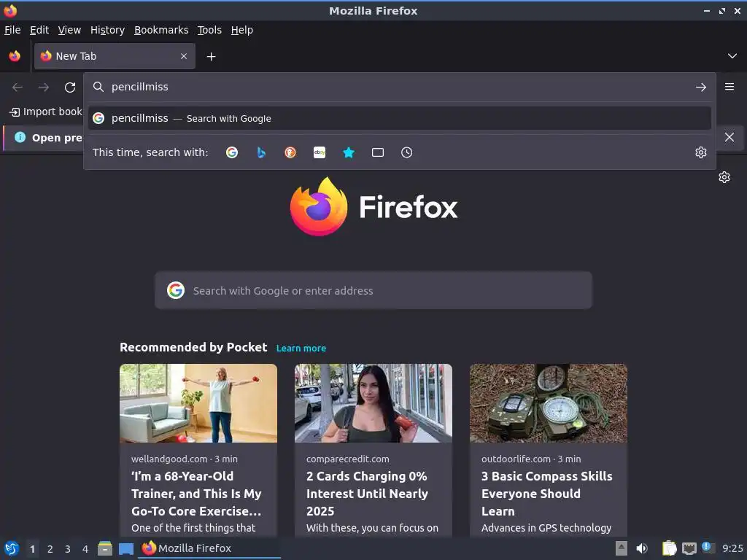
Task: Click show desktop icon in taskbar
Action: coord(126,548)
